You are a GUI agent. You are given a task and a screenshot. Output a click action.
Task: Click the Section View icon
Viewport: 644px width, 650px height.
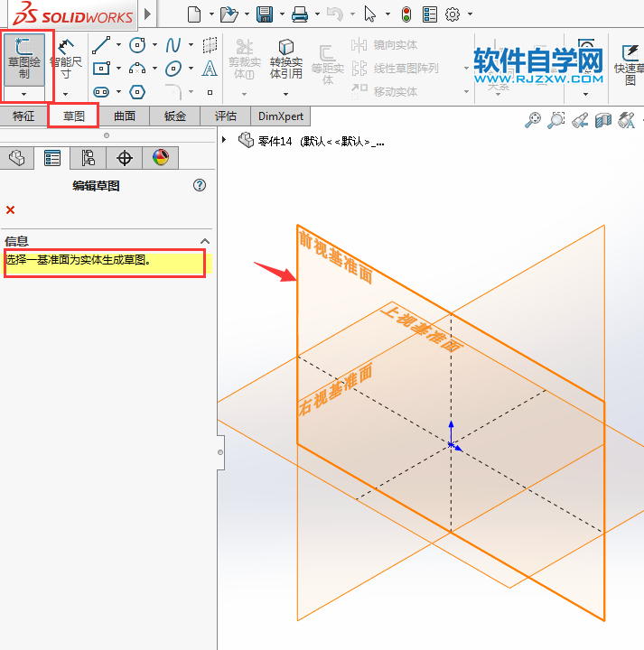point(603,120)
